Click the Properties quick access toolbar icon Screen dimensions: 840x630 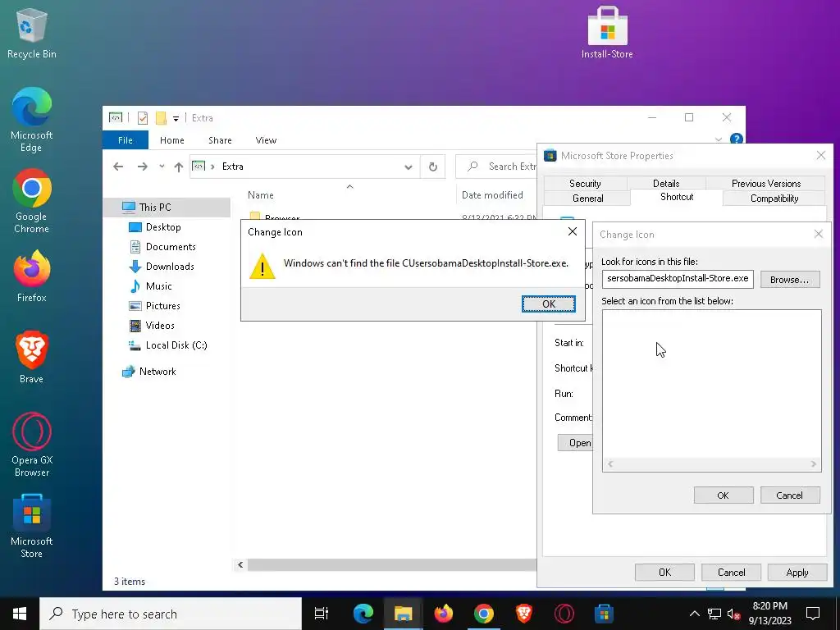(143, 118)
